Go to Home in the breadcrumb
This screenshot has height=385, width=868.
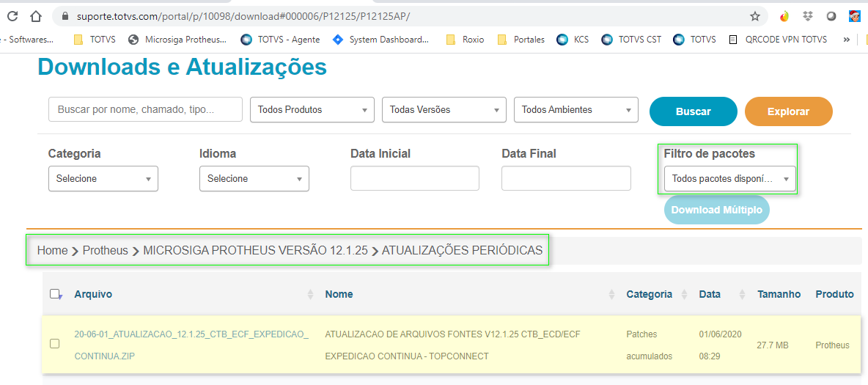coord(53,250)
